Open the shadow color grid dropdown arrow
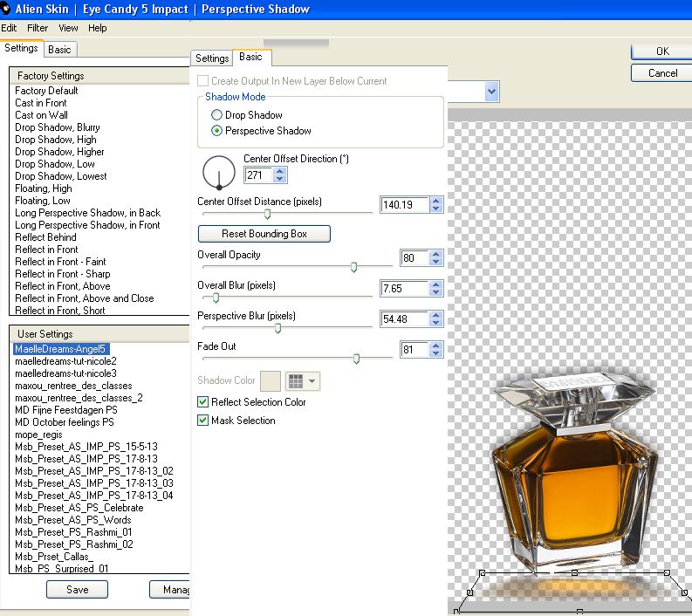692x616 pixels. (x=313, y=381)
